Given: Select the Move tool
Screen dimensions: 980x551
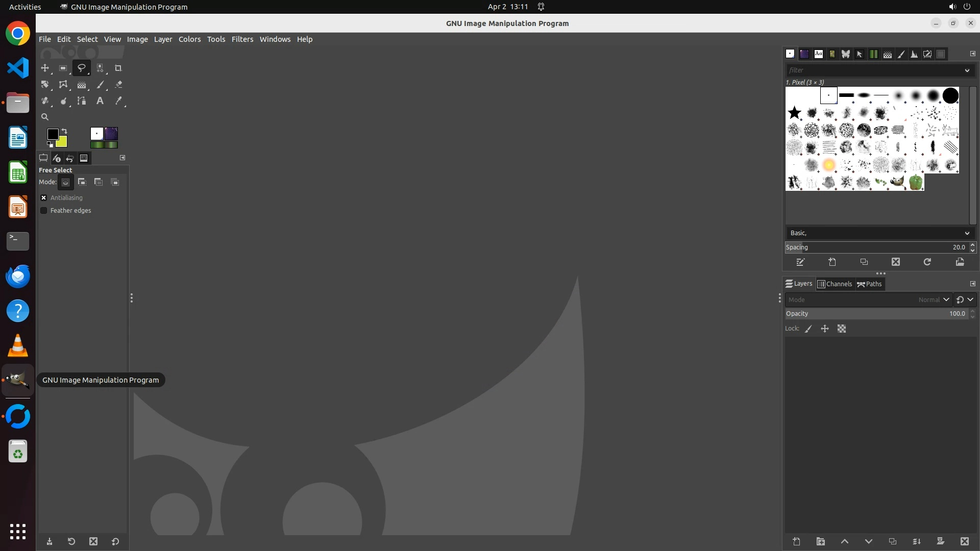Looking at the screenshot, I should [x=45, y=68].
